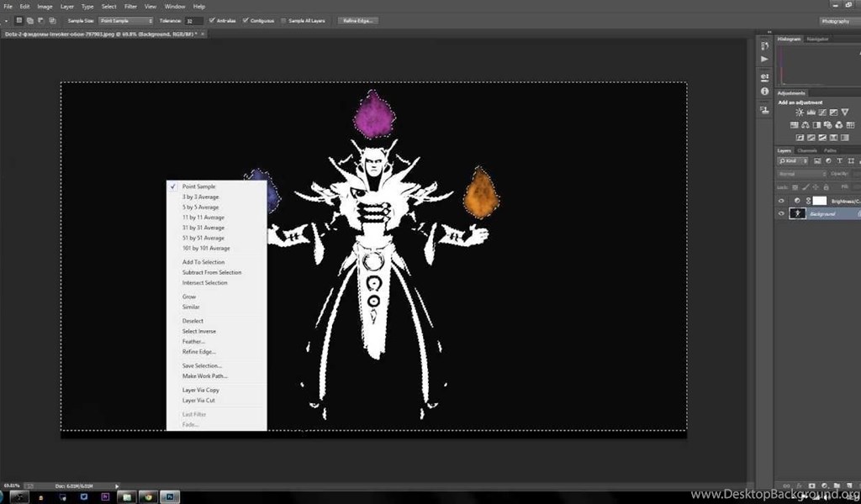The image size is (861, 504).
Task: Add a Color Lookup grid adjustment
Action: coord(850,125)
